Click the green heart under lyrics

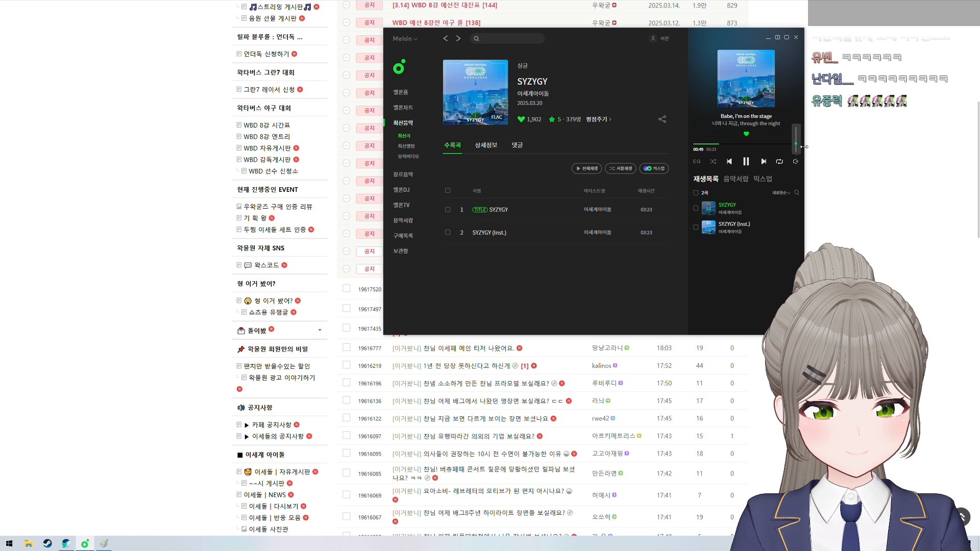(x=746, y=134)
